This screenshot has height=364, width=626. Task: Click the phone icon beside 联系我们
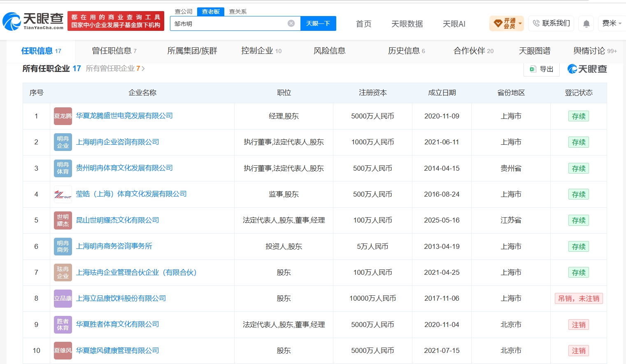pyautogui.click(x=536, y=23)
